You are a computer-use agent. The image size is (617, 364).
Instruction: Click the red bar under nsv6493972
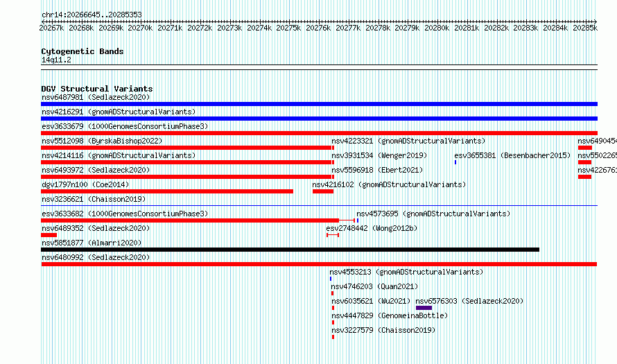(186, 177)
